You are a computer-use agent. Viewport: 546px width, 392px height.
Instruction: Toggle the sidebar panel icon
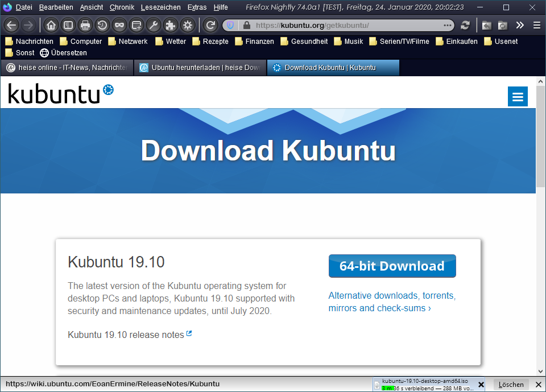[x=68, y=25]
